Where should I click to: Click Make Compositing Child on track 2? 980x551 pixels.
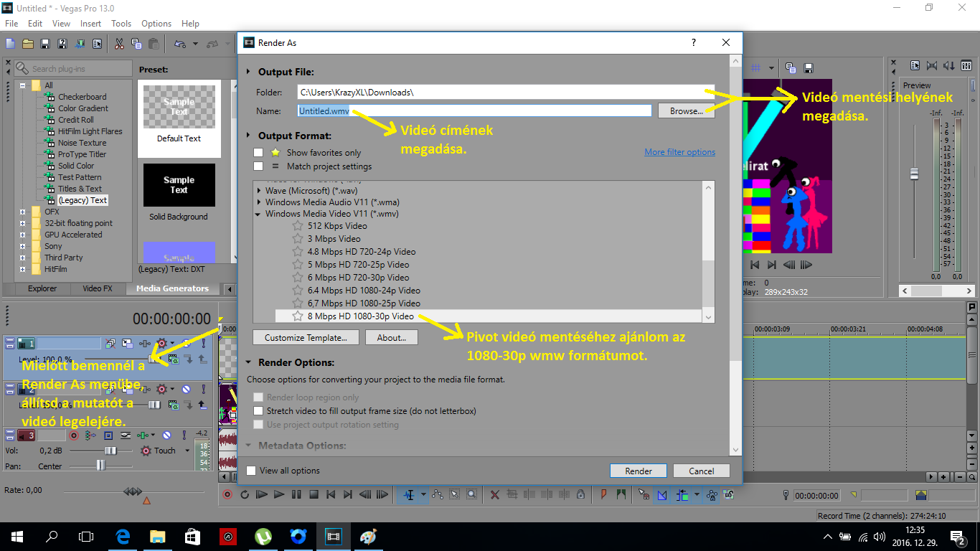pyautogui.click(x=204, y=405)
